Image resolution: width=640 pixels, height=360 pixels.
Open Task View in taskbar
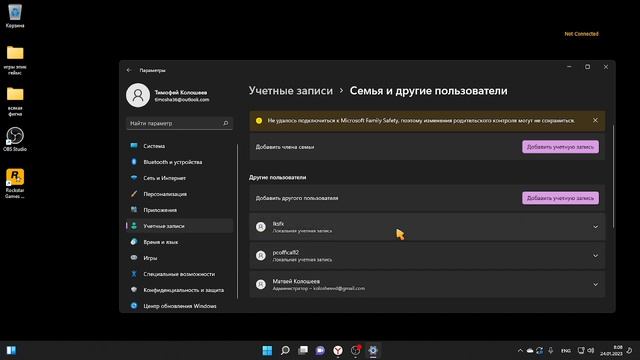[x=303, y=350]
